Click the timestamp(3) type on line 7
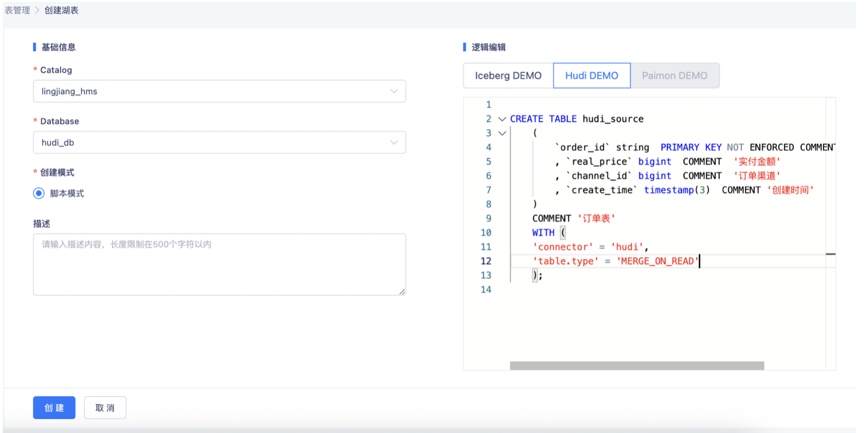The image size is (868, 433). [x=677, y=190]
